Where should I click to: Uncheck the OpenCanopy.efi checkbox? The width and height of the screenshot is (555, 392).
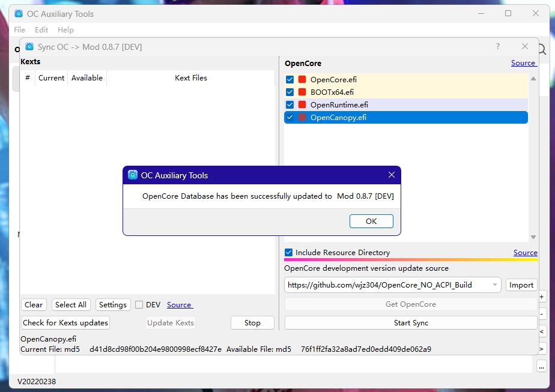290,118
